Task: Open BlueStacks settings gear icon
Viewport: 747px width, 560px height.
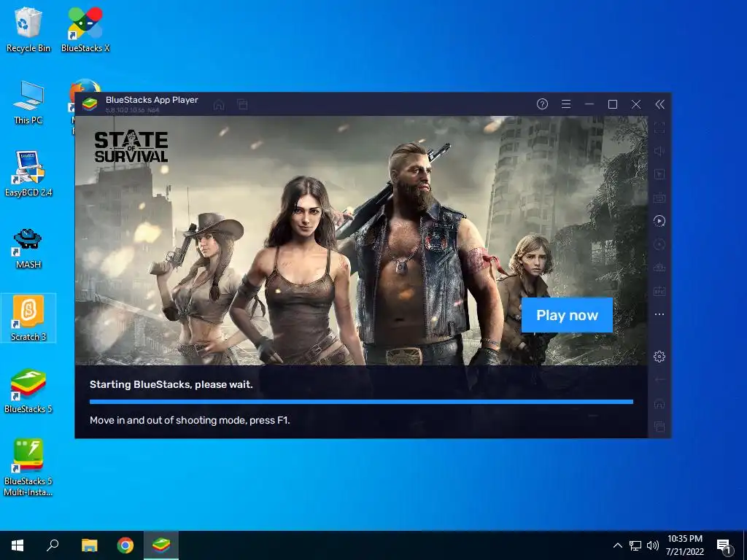Action: pyautogui.click(x=659, y=356)
